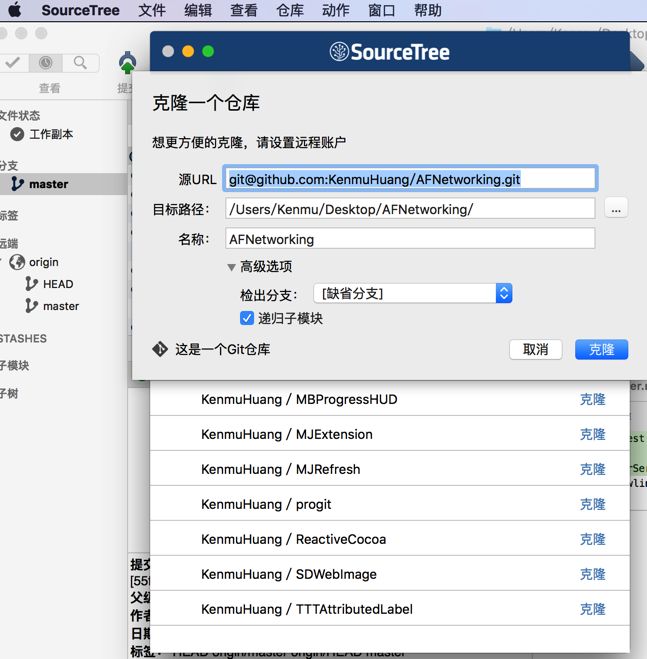The image size is (647, 659).
Task: Click the 子树 section header
Action: click(9, 393)
